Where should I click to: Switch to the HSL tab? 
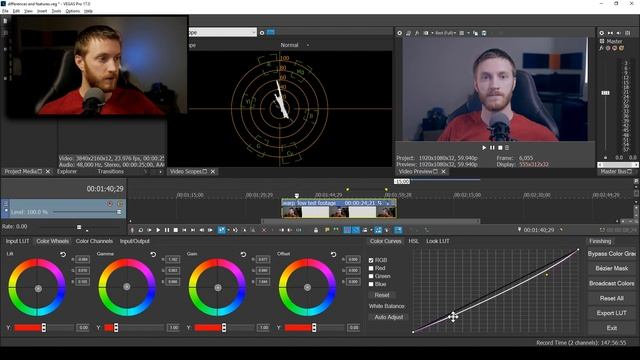413,241
